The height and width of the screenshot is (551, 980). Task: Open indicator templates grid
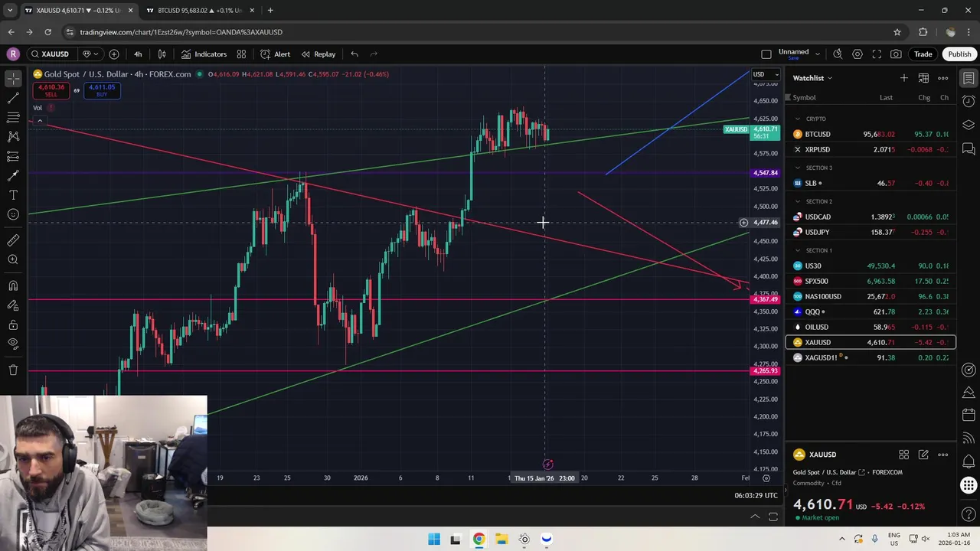[241, 54]
